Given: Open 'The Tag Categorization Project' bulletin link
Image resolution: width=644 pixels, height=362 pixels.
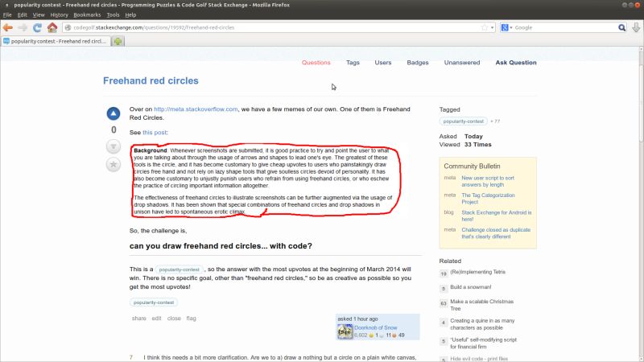Looking at the screenshot, I should (488, 198).
